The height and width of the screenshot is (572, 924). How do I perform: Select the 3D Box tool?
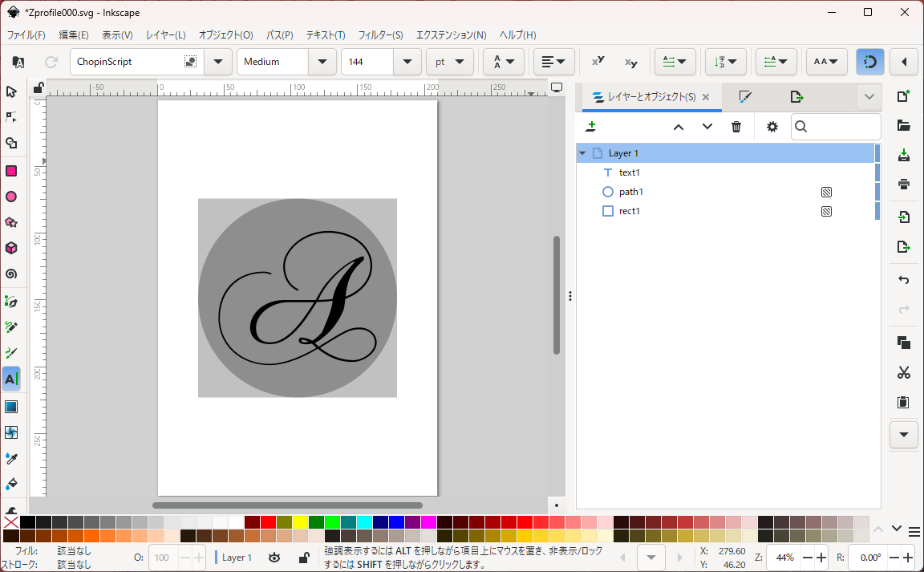pos(11,248)
